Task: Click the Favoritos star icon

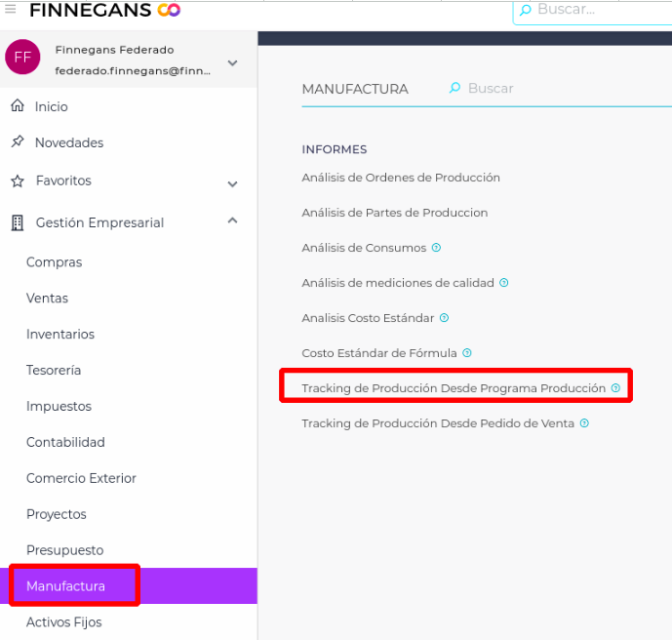Action: [x=17, y=181]
